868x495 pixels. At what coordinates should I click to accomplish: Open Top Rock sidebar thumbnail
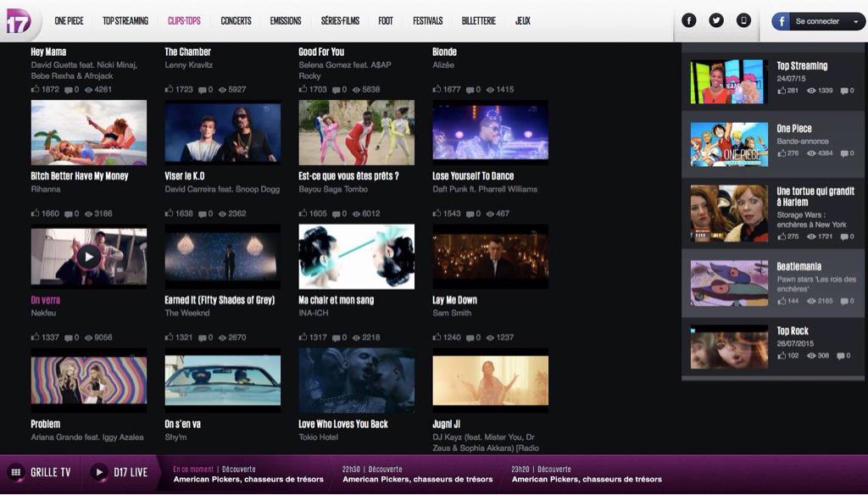click(729, 348)
